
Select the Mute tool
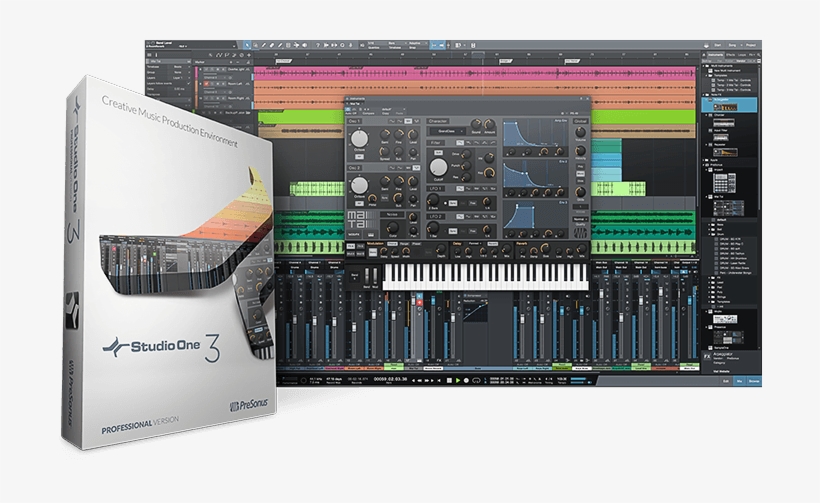pyautogui.click(x=288, y=45)
